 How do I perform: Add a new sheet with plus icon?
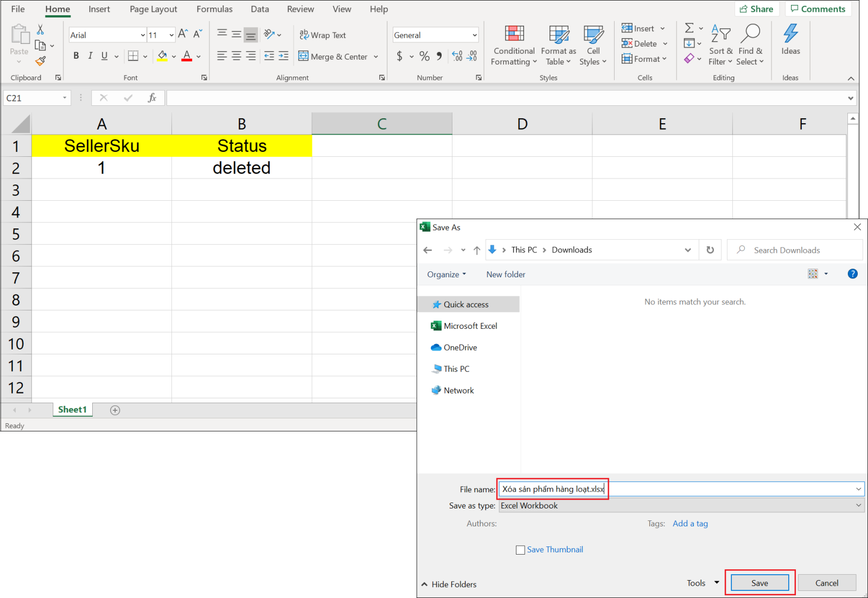[x=115, y=410]
